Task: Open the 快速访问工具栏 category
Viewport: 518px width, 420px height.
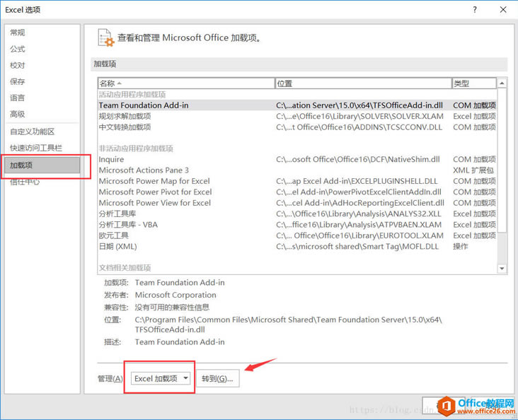Action: [36, 148]
